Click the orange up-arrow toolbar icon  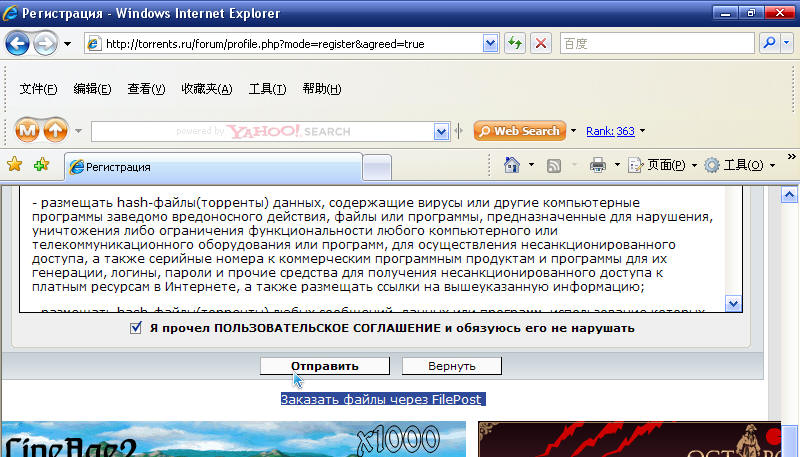(x=56, y=131)
